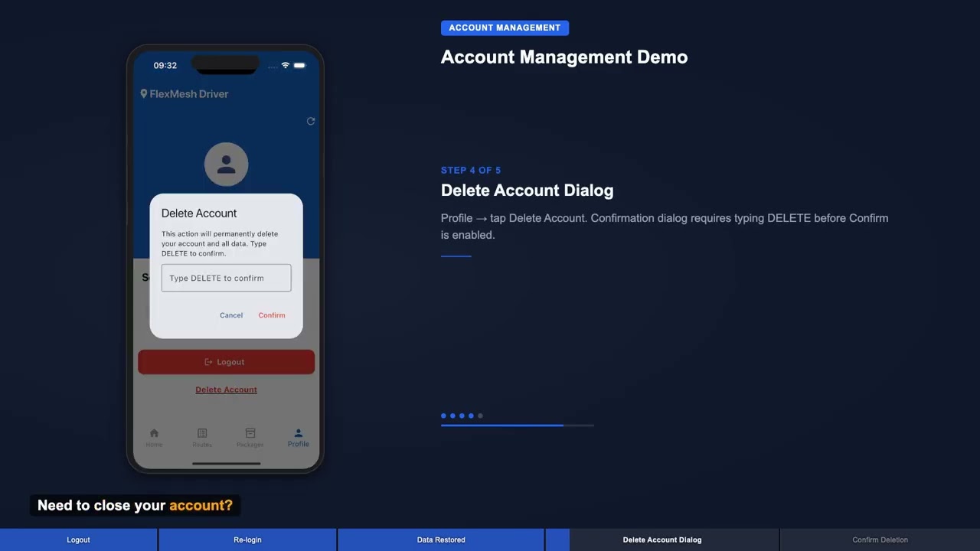980x551 pixels.
Task: Open the Packages tab in the bottom navigation
Action: [250, 438]
